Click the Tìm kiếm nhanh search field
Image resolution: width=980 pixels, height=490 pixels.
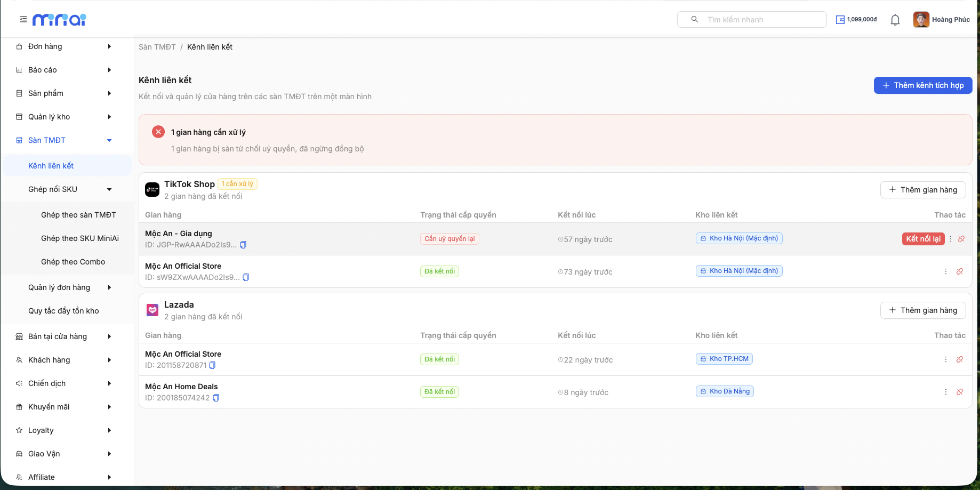752,20
